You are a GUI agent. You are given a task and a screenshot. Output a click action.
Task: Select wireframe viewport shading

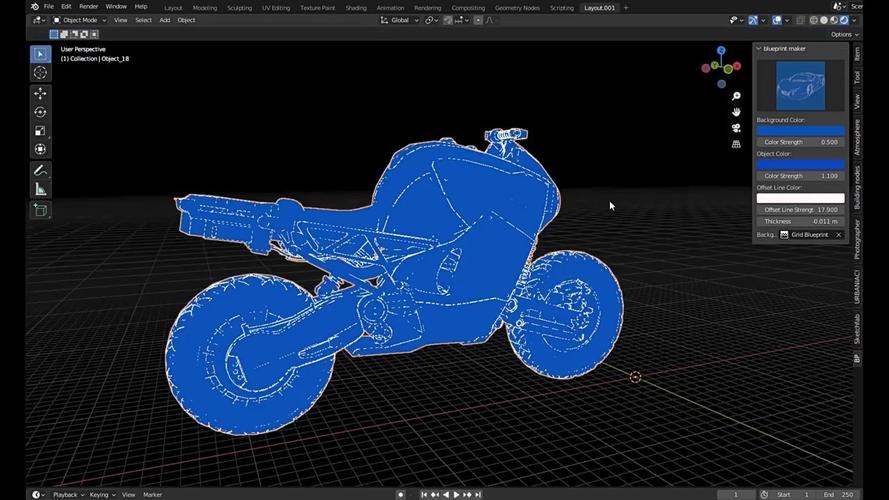[814, 20]
